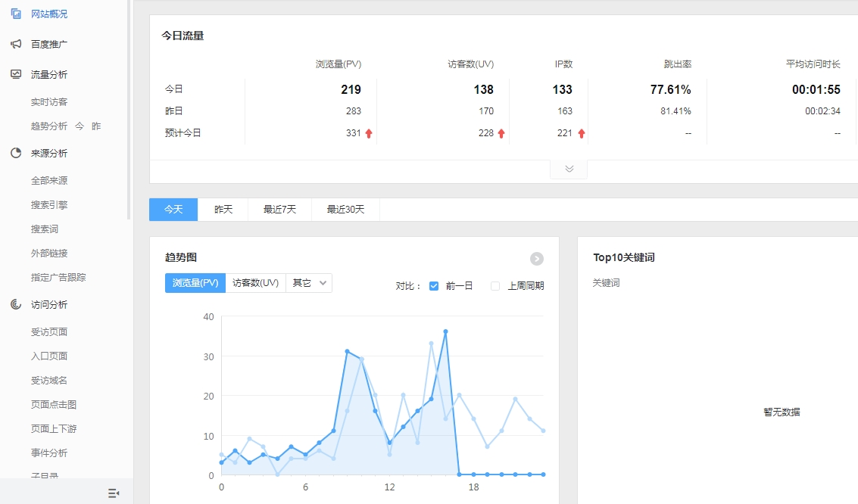Switch to the 最近7天 tab
The width and height of the screenshot is (858, 504).
coord(279,210)
